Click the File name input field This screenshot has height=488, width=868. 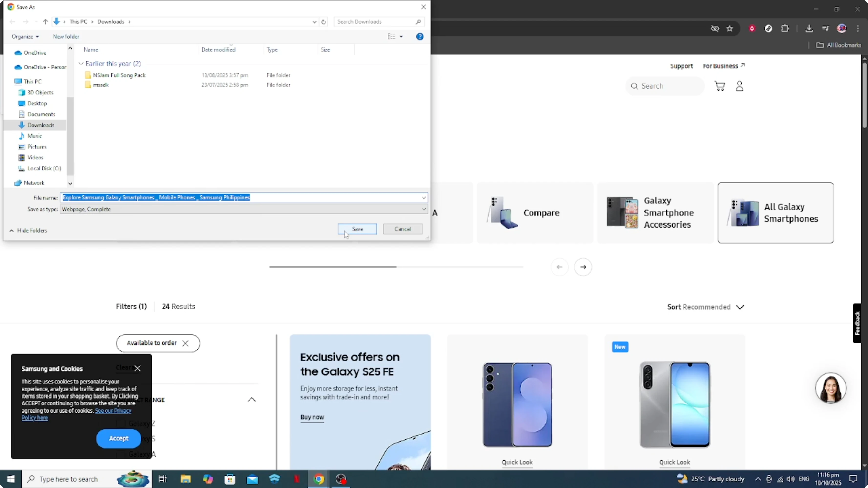coord(241,197)
